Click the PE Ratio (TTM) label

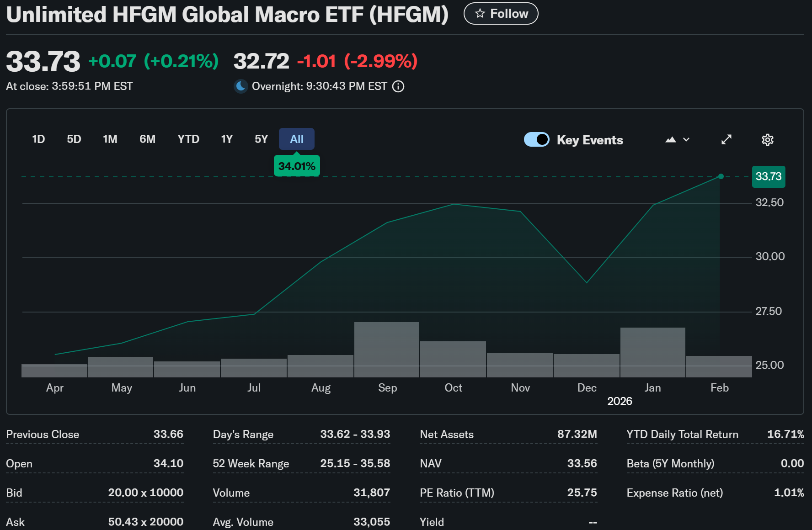(x=457, y=493)
